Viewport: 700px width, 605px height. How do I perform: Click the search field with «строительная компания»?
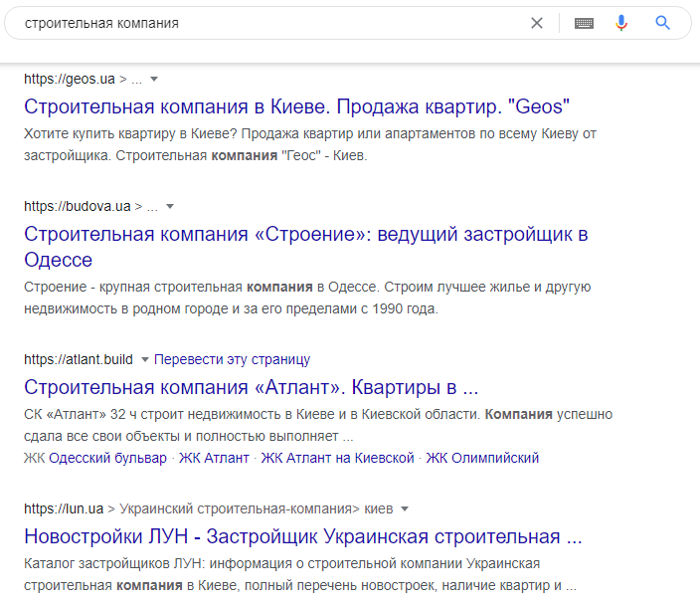click(268, 23)
